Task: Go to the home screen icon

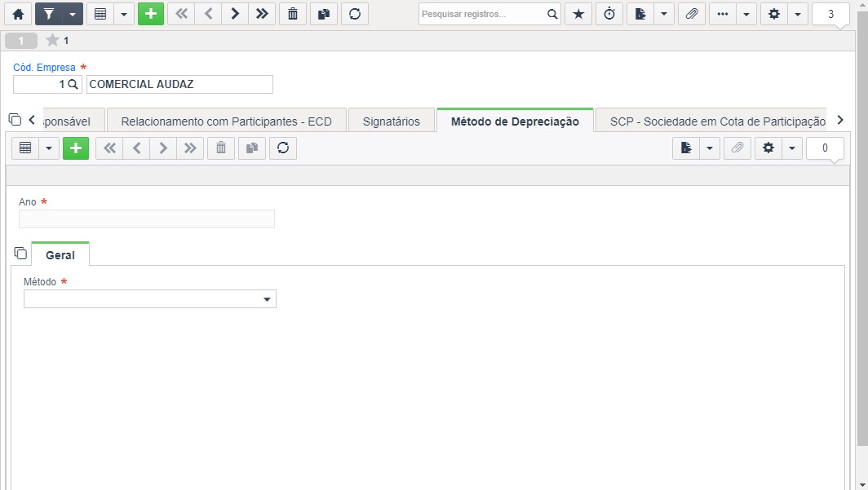Action: 18,15
